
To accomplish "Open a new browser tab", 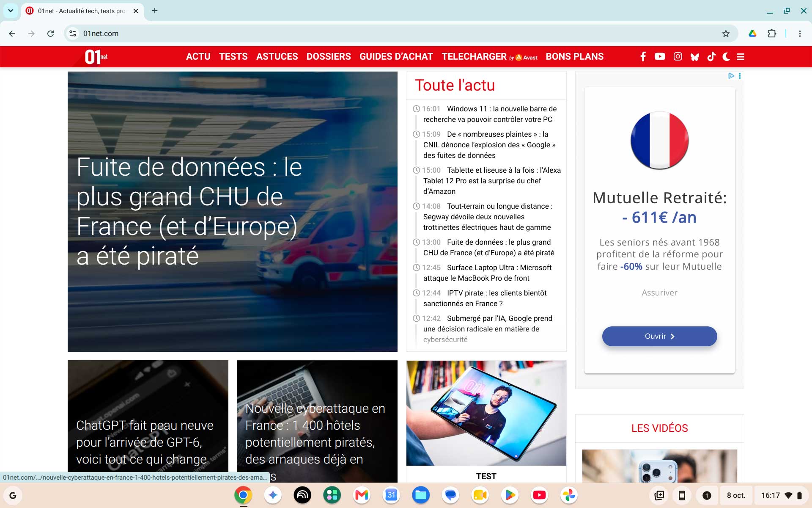I will [155, 11].
